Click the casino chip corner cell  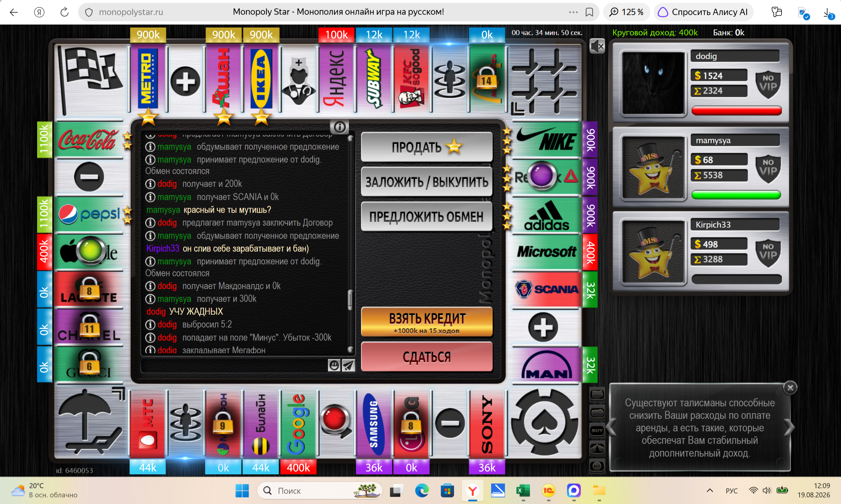(x=545, y=423)
